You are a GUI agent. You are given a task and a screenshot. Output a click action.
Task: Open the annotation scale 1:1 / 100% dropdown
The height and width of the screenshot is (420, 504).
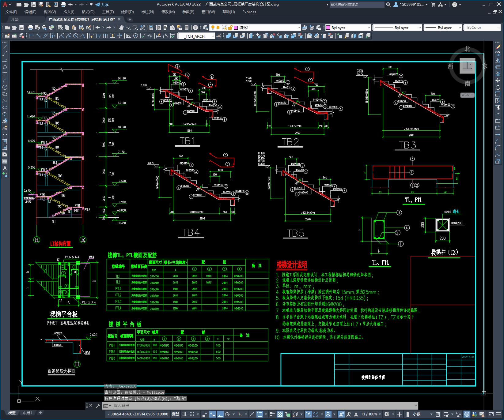(371, 414)
